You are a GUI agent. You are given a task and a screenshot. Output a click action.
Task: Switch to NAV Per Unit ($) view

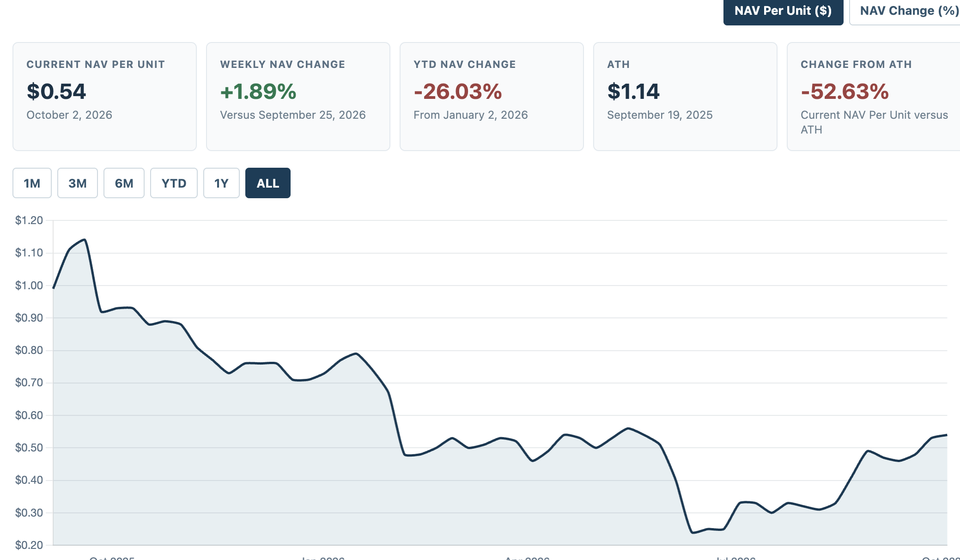click(x=783, y=11)
